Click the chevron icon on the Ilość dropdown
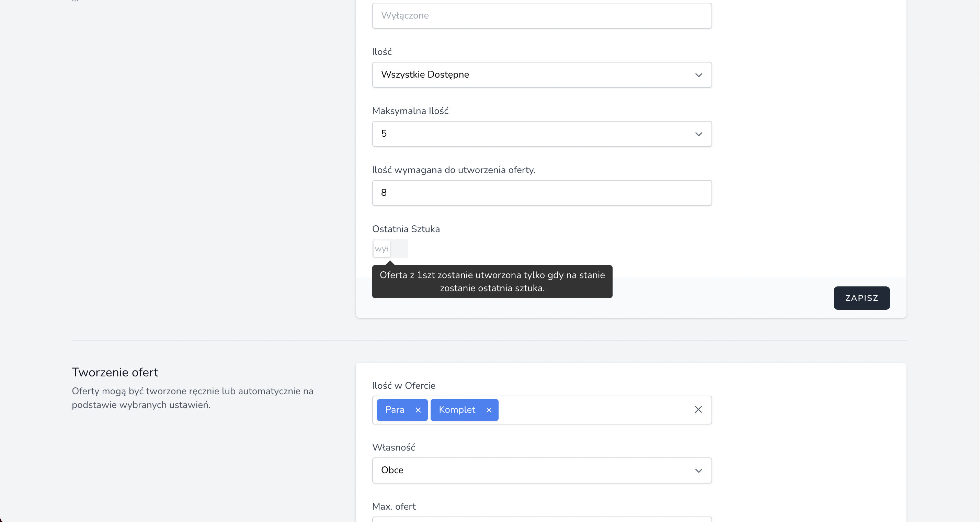Viewport: 980px width, 522px height. (x=699, y=75)
